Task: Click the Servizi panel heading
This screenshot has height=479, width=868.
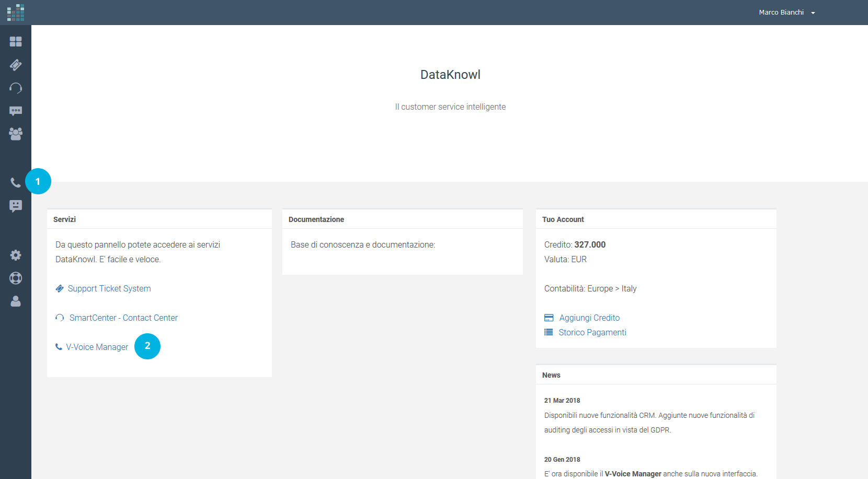Action: (64, 219)
